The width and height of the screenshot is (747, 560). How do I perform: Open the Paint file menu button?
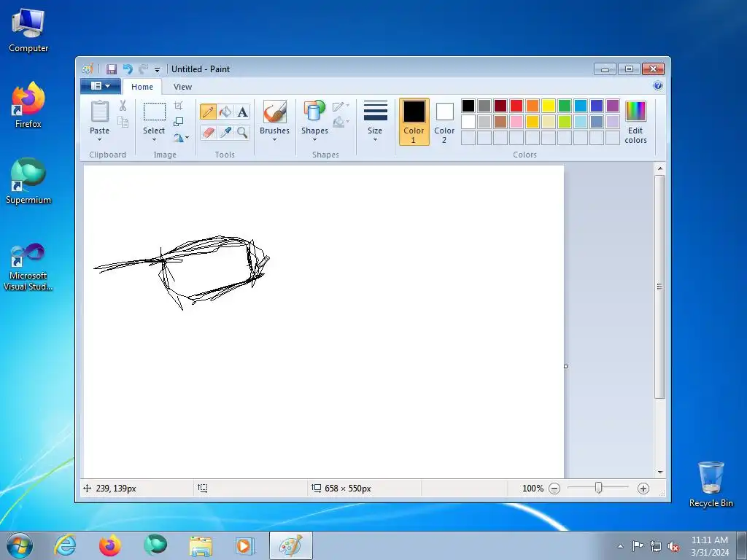100,86
